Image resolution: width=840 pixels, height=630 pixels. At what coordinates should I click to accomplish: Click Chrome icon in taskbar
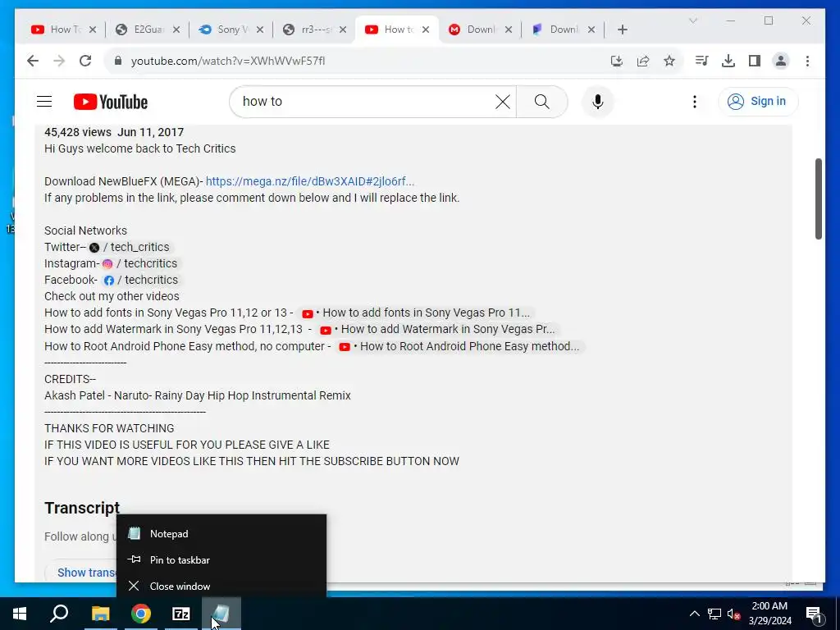tap(141, 614)
